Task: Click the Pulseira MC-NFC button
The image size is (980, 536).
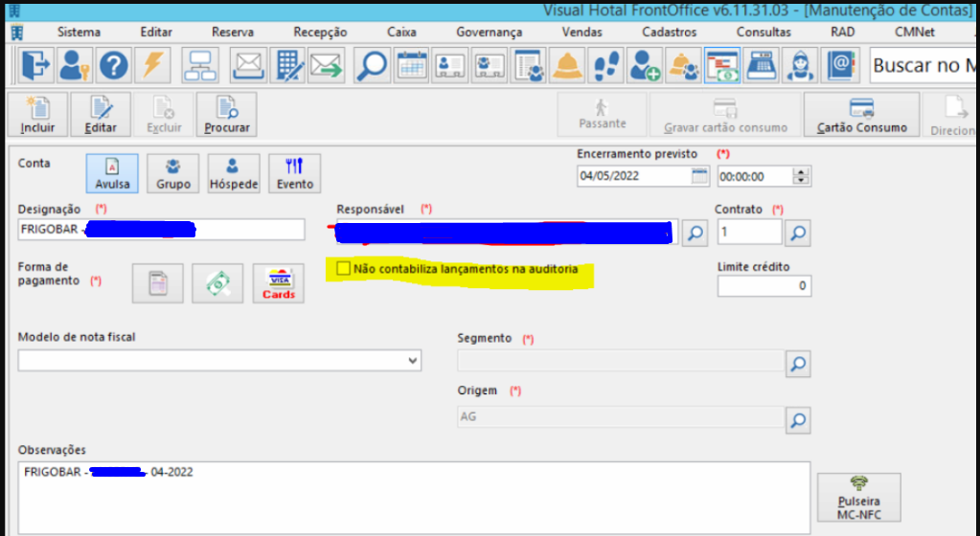Action: click(858, 498)
